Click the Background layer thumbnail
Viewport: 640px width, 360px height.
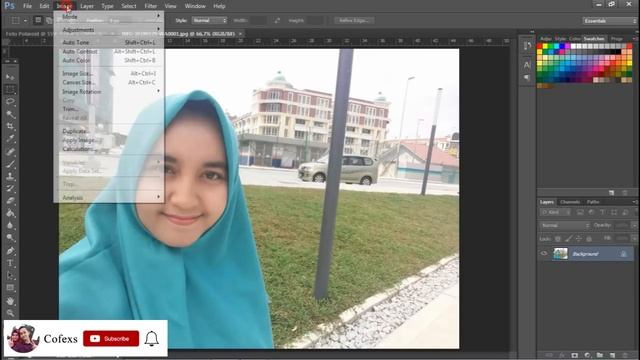click(560, 253)
